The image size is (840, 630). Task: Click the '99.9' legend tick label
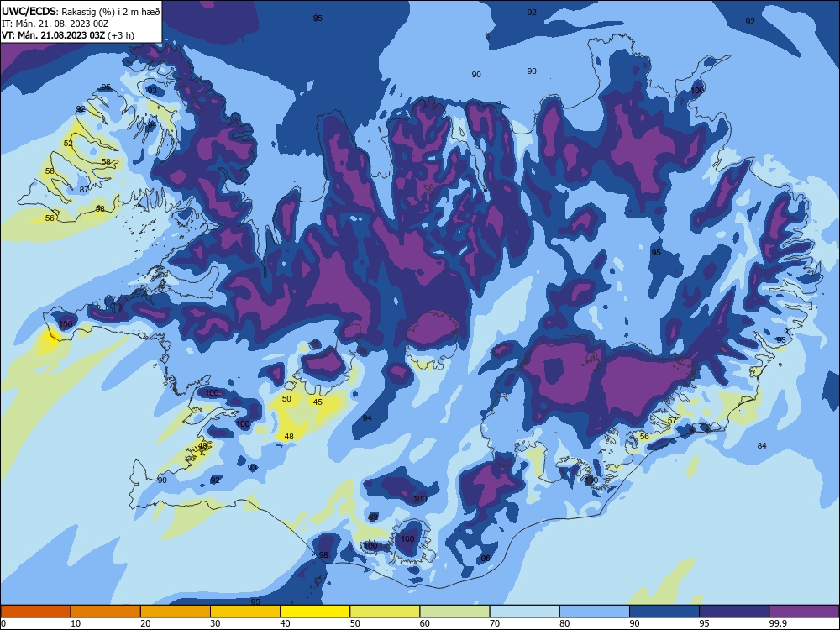click(777, 623)
